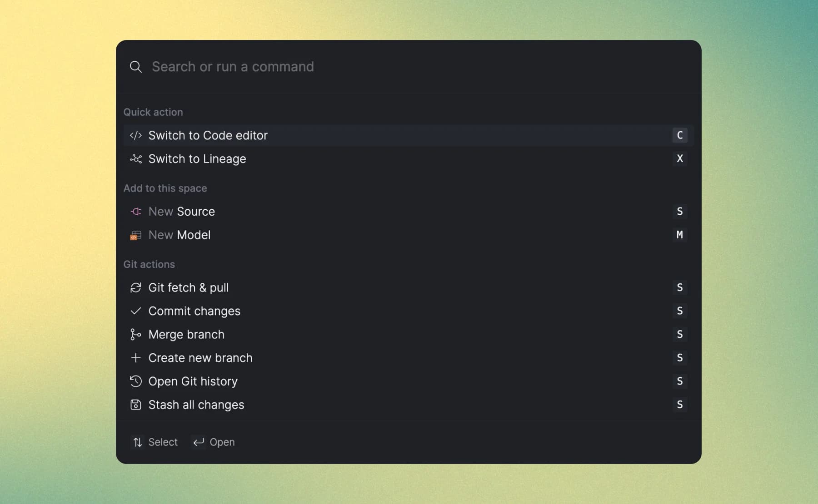Click the S key badge beside Stash all changes
The width and height of the screenshot is (818, 504).
pyautogui.click(x=680, y=405)
